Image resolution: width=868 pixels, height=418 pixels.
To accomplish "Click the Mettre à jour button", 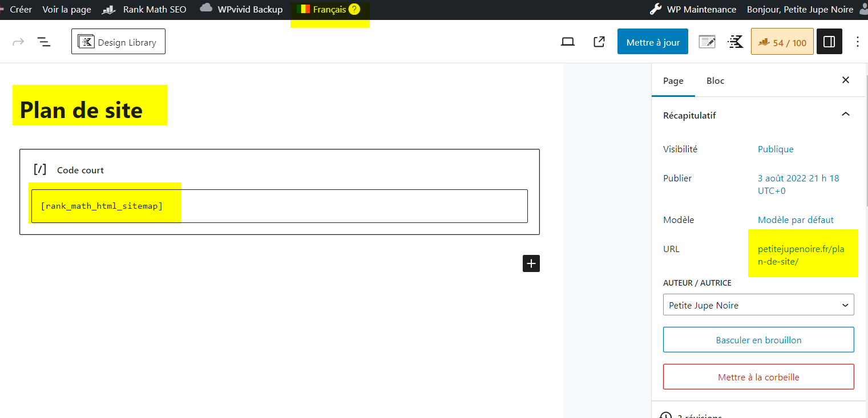I will click(653, 42).
